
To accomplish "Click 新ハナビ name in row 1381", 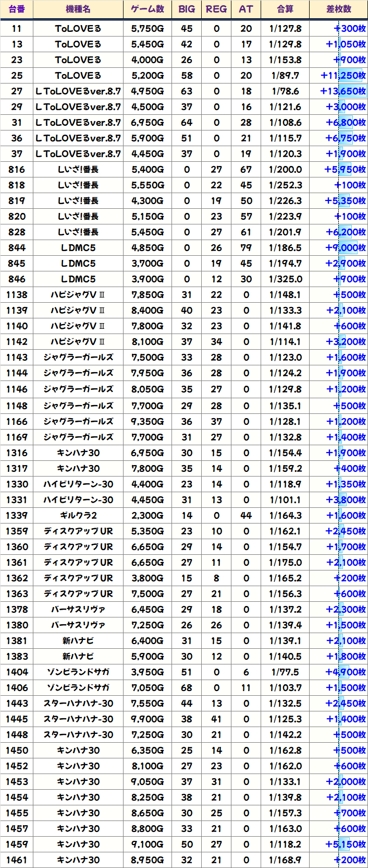I will tap(78, 640).
